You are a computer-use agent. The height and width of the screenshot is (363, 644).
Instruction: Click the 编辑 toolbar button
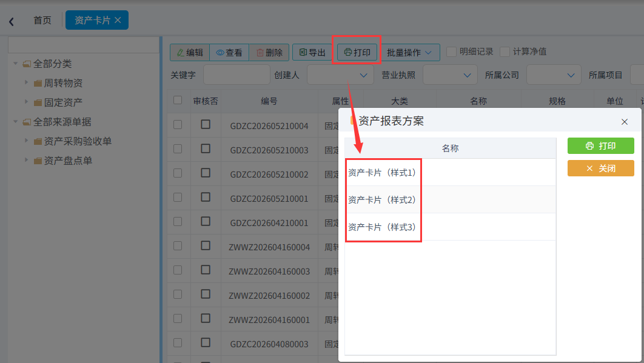click(190, 53)
